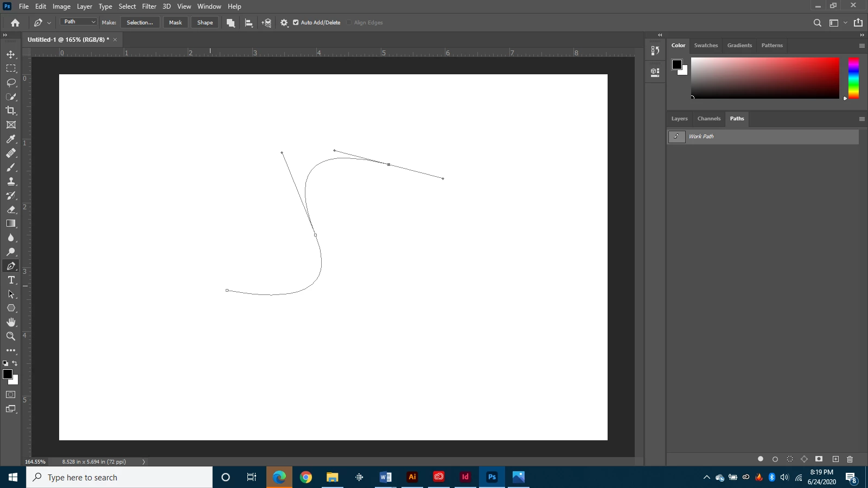Select the Ellipse shape tool

click(x=11, y=308)
